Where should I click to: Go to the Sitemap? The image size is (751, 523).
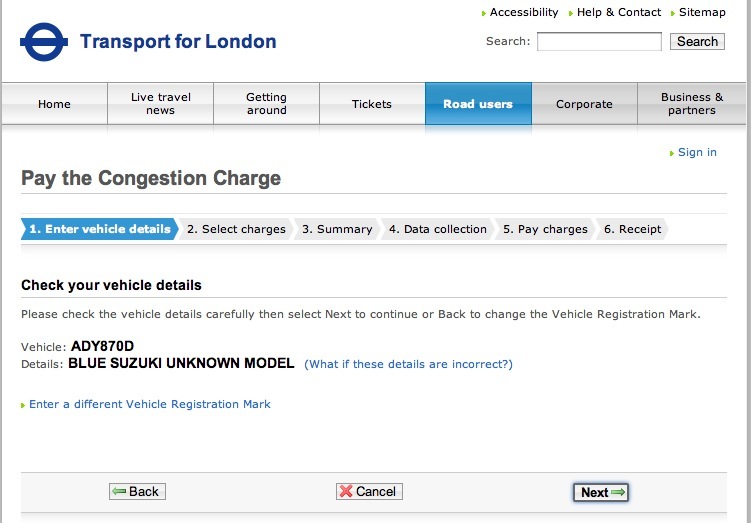(702, 12)
